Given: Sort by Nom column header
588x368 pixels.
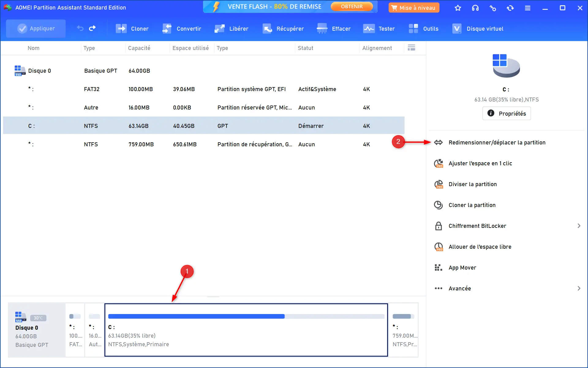Looking at the screenshot, I should point(33,48).
